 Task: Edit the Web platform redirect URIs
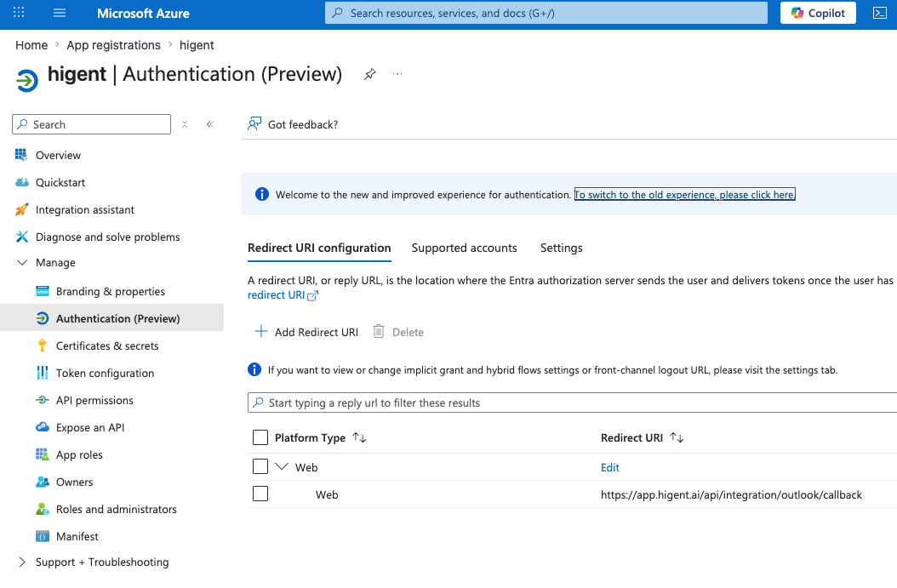point(610,467)
